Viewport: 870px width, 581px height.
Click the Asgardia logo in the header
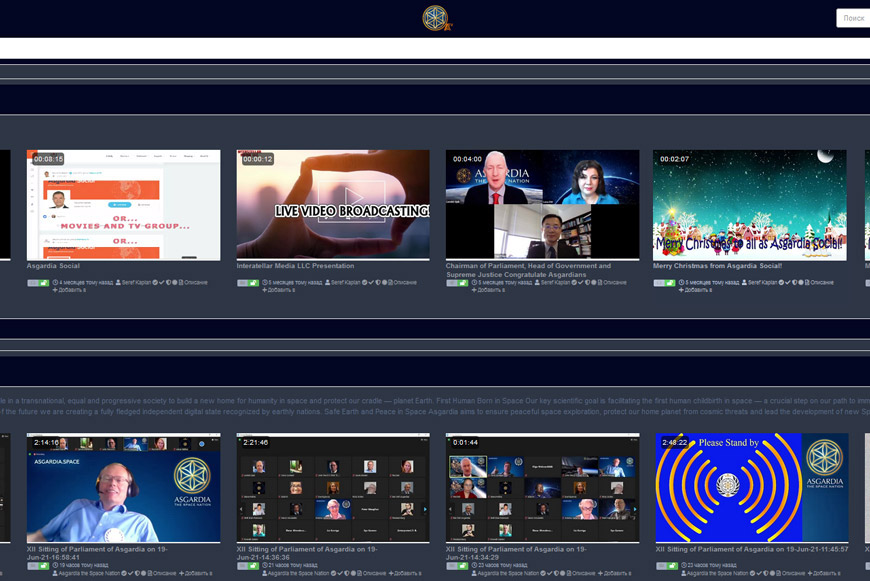click(x=435, y=18)
